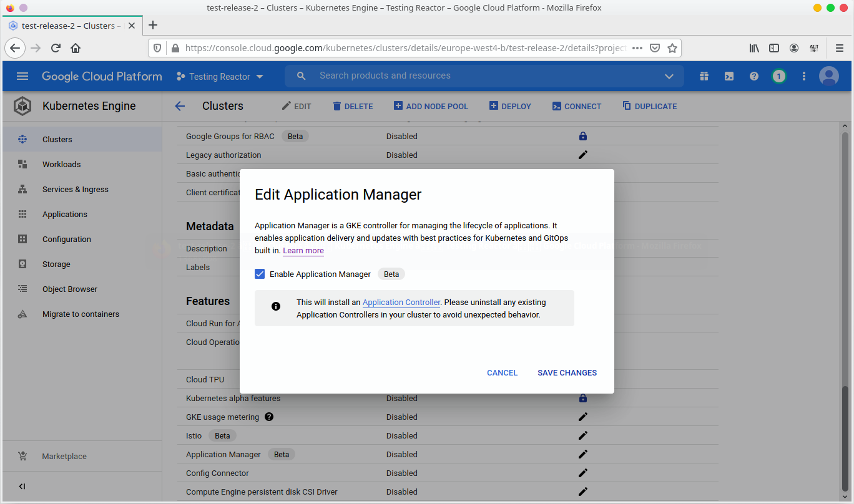Open Configuration in the sidebar
The width and height of the screenshot is (854, 504).
coord(81,239)
